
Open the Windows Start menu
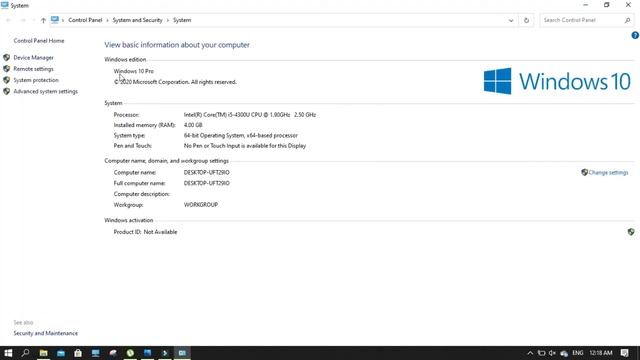(8, 353)
